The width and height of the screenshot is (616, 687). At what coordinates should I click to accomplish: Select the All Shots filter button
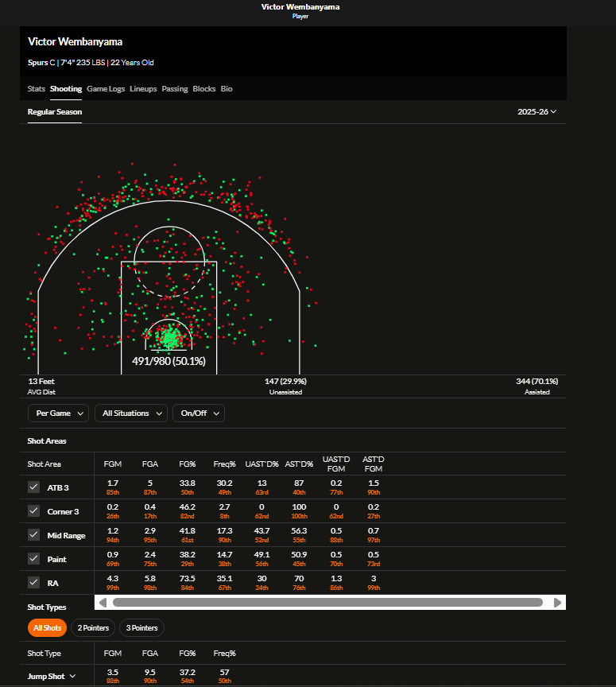(x=48, y=628)
